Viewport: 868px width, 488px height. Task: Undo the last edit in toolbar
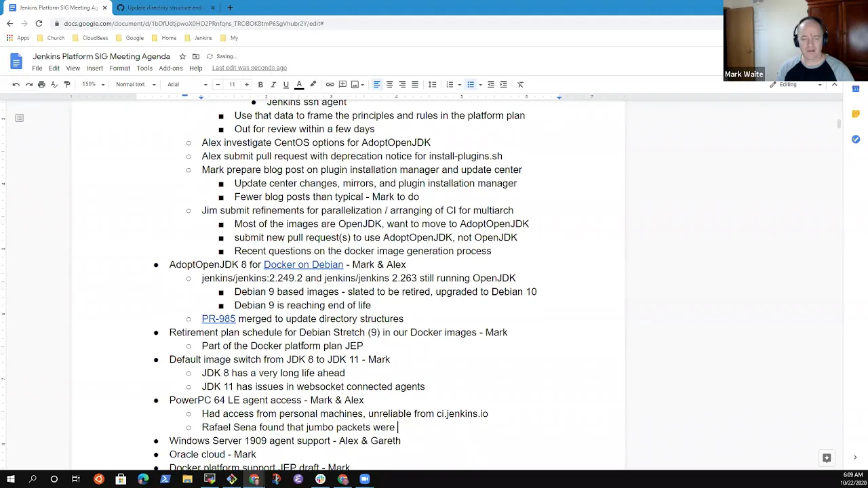coord(16,85)
